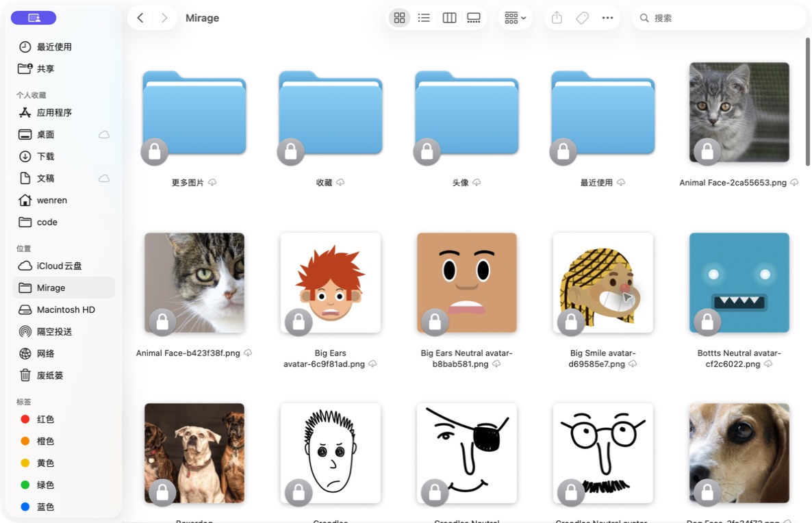This screenshot has width=812, height=523.
Task: Open Macintosh HD in the sidebar
Action: pos(63,309)
